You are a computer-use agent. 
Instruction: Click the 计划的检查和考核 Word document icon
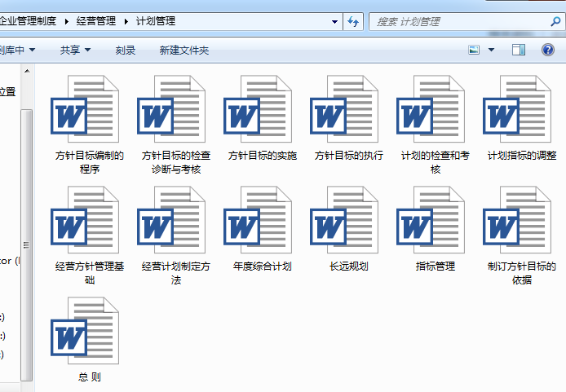click(x=431, y=109)
